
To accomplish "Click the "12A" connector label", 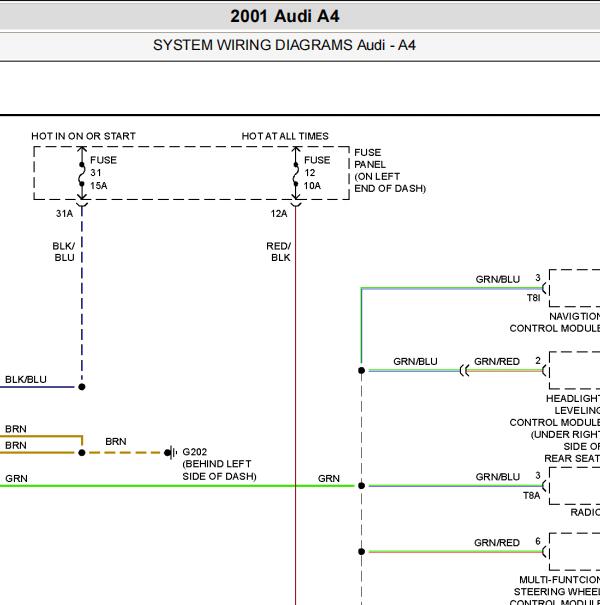I will 279,214.
